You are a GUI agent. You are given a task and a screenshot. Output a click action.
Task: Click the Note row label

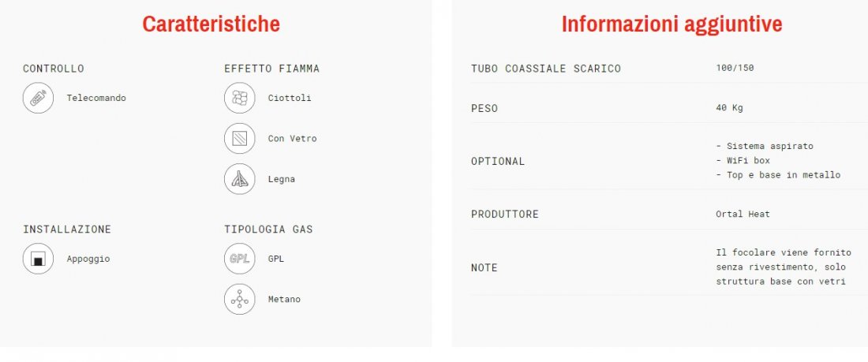484,268
